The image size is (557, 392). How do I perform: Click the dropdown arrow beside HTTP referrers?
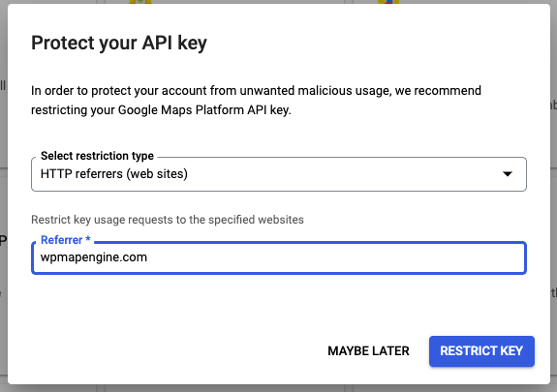pos(508,174)
